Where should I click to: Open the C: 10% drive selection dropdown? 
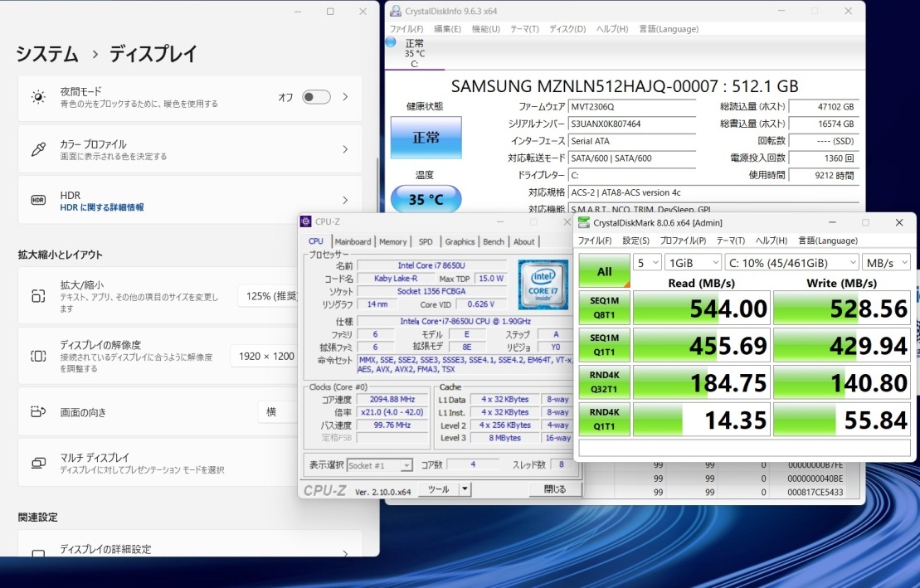pos(791,263)
